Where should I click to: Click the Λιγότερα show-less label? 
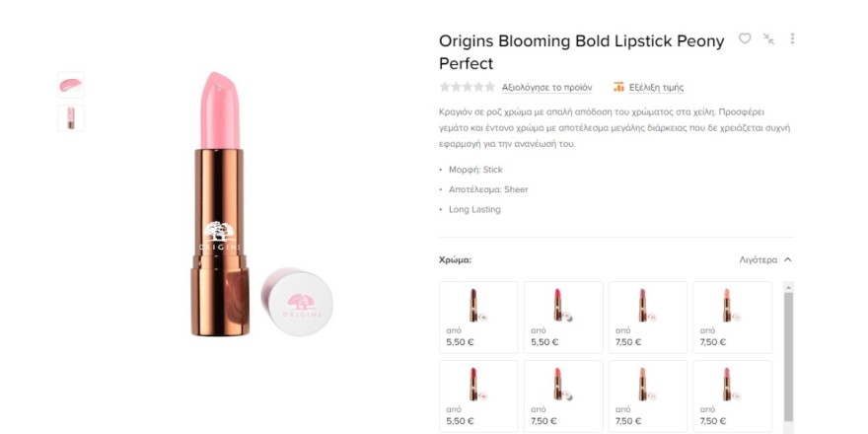(x=759, y=260)
